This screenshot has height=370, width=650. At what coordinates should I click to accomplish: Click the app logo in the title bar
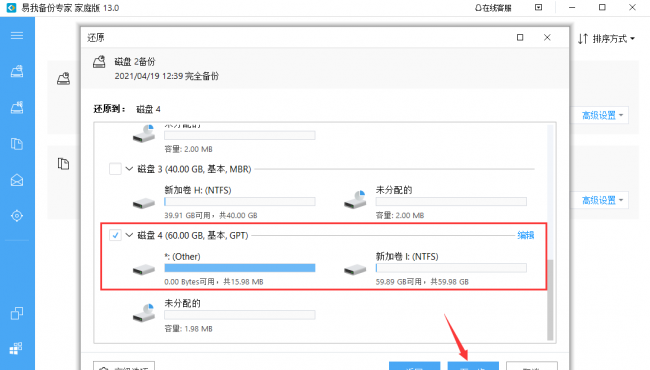click(x=11, y=7)
